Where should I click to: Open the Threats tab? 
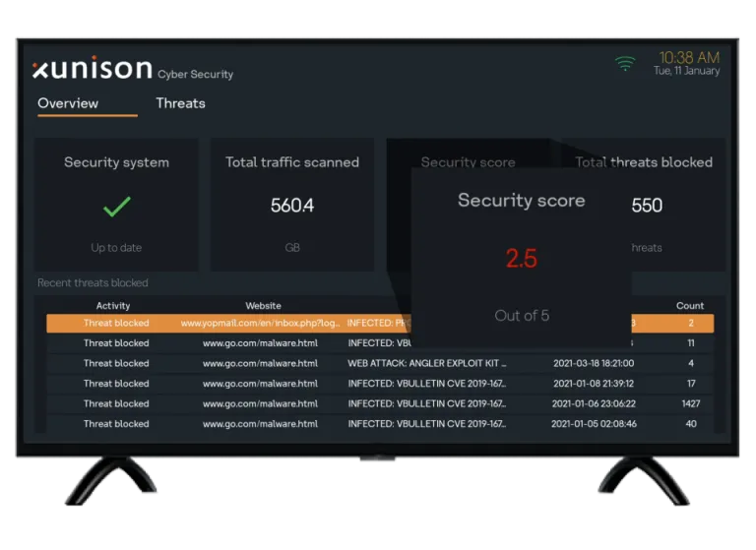[180, 103]
